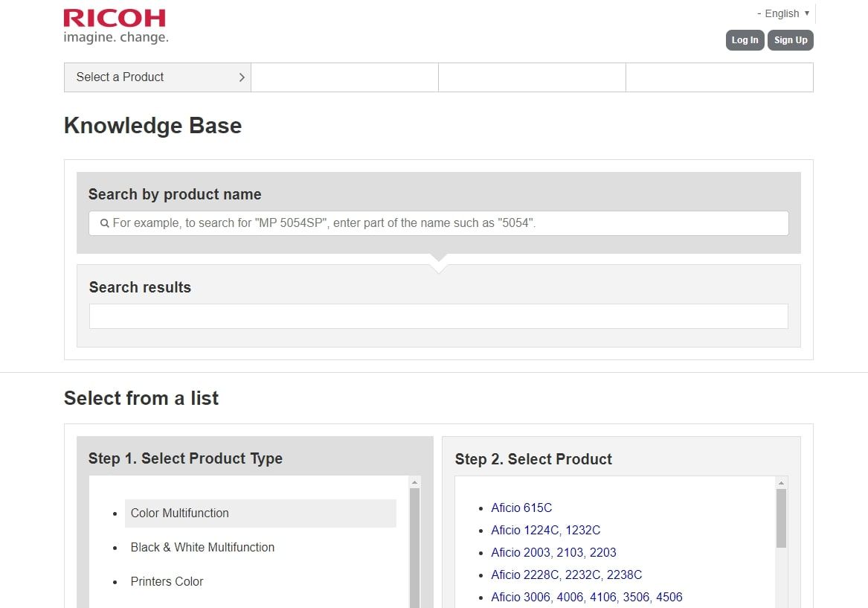Select Black & White Multifunction type
This screenshot has height=608, width=868.
pos(202,548)
